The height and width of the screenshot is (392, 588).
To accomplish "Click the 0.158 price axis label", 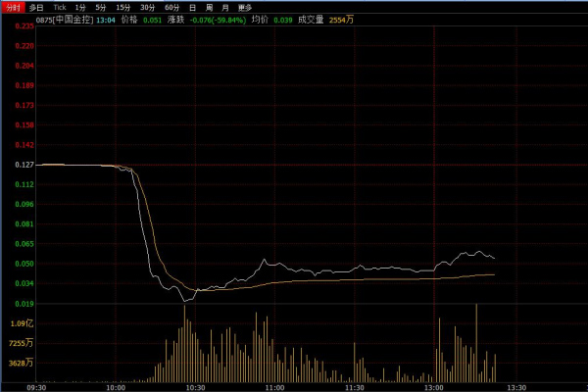I will pos(24,124).
